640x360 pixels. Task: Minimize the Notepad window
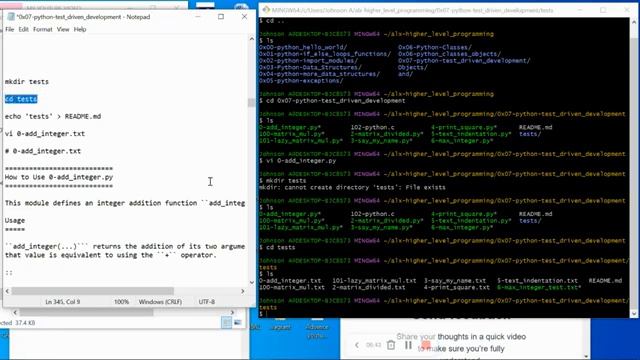198,17
